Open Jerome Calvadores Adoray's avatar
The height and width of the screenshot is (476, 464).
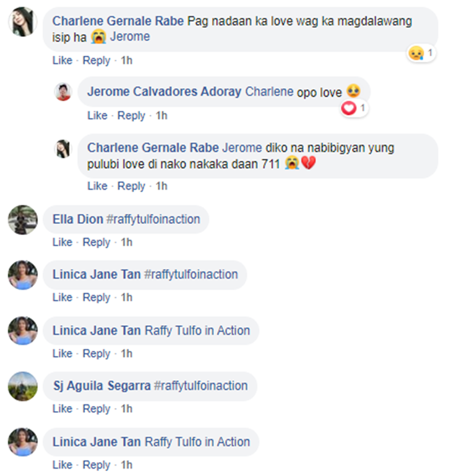point(63,91)
